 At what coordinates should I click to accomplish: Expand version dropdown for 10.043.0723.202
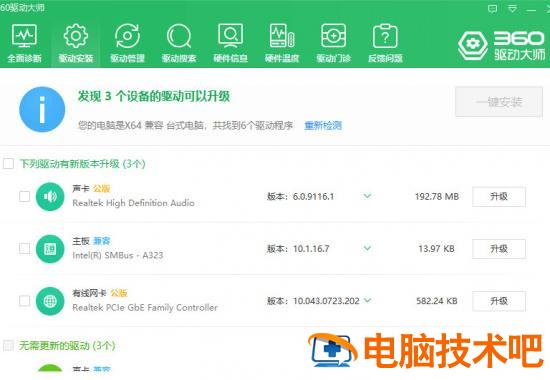(x=367, y=300)
